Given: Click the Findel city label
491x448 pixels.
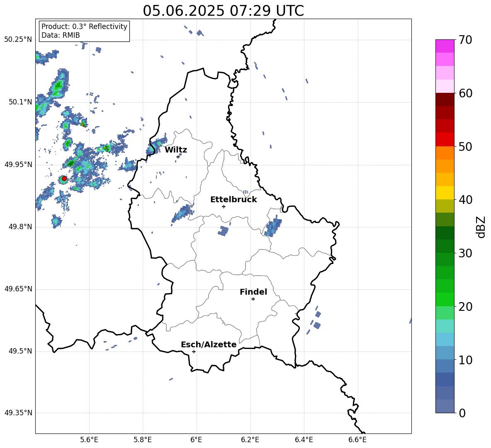Looking at the screenshot, I should point(253,292).
